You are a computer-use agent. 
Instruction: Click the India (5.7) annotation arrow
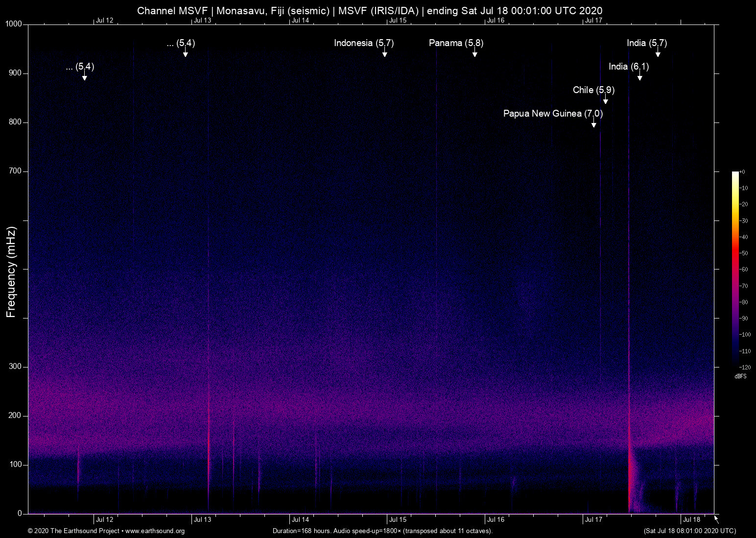pyautogui.click(x=657, y=54)
